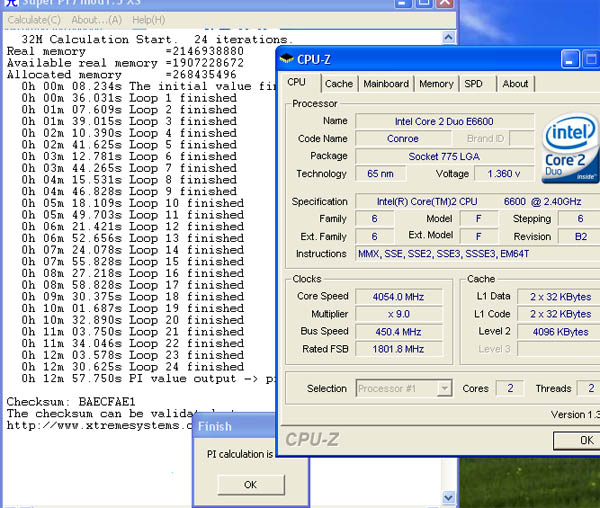
Task: Click the Loop 12 finished line
Action: point(133,226)
